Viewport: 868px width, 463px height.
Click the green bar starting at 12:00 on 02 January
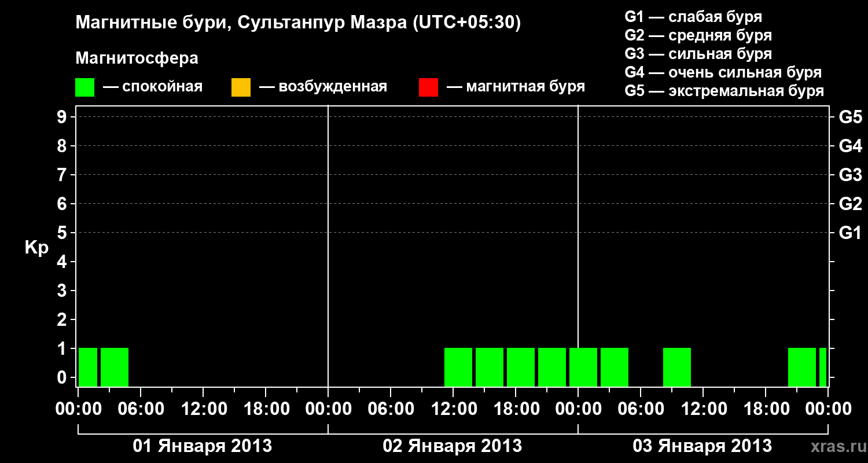(x=458, y=367)
